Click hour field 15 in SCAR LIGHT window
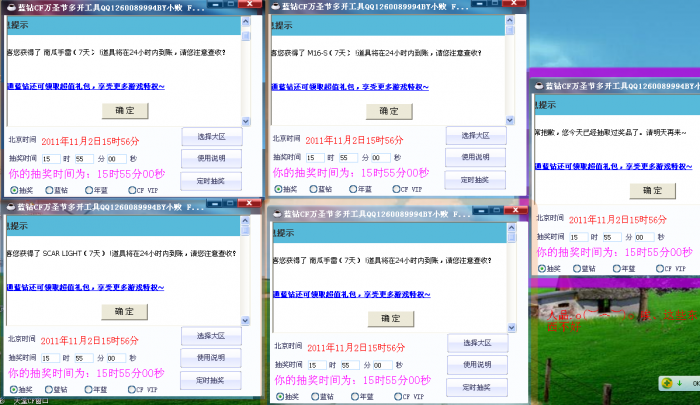Image resolution: width=700 pixels, height=405 pixels. click(x=50, y=358)
